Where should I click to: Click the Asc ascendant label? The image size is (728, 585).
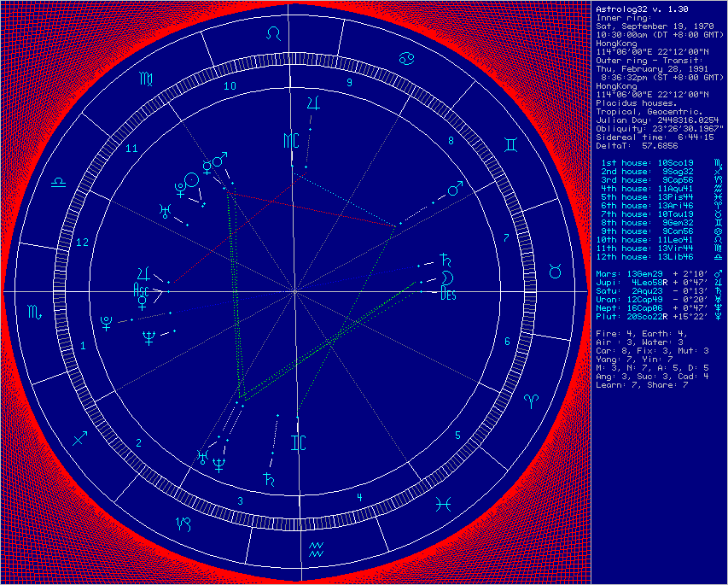[141, 291]
